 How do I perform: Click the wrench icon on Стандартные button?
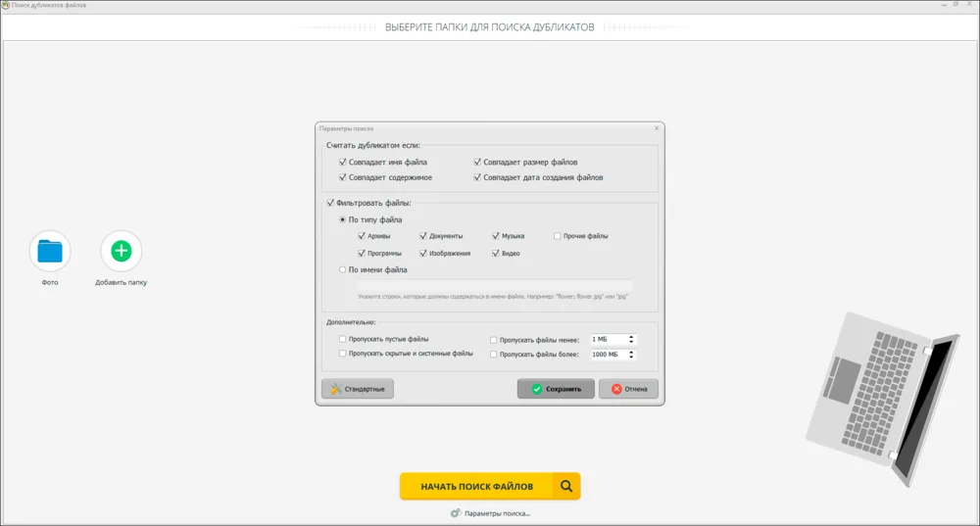point(336,389)
